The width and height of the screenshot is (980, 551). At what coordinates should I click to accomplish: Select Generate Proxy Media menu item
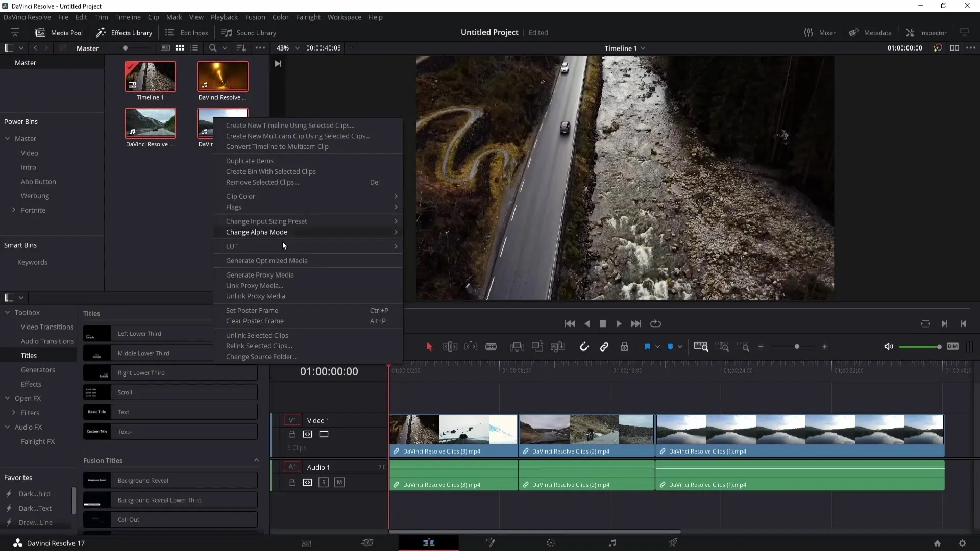click(x=260, y=274)
